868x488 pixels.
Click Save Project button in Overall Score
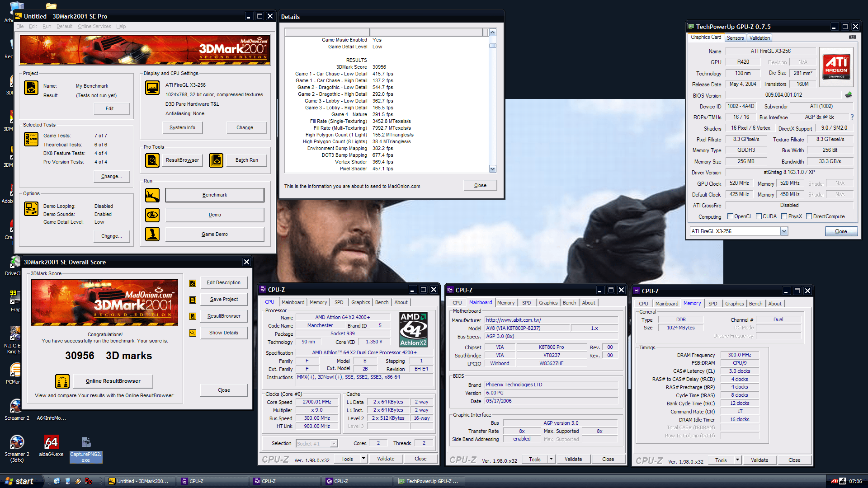point(224,300)
